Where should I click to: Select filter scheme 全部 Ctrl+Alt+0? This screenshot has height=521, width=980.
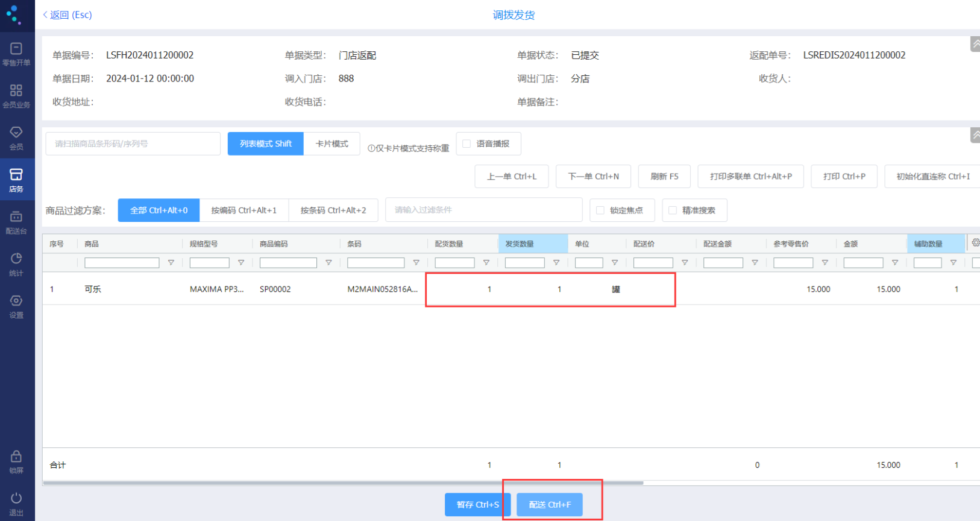point(159,210)
